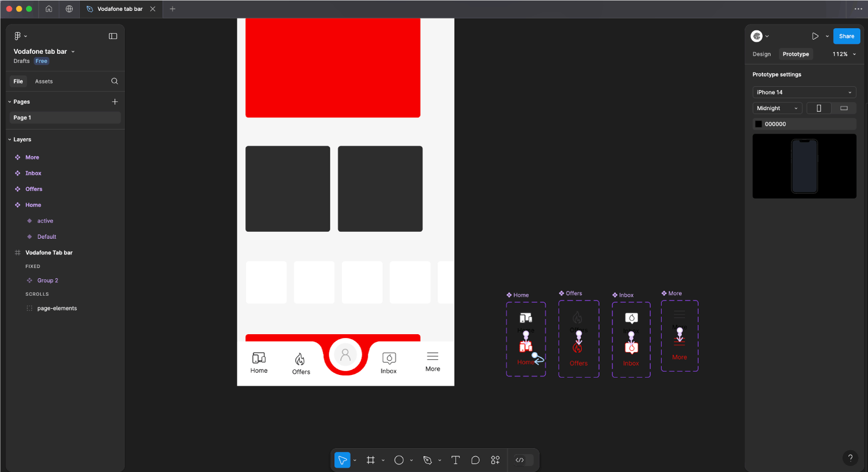Select the Comment tool
The width and height of the screenshot is (868, 472).
tap(475, 460)
